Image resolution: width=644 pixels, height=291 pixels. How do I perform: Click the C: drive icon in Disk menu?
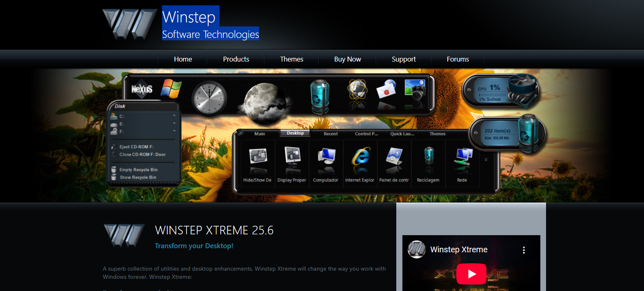pyautogui.click(x=114, y=116)
